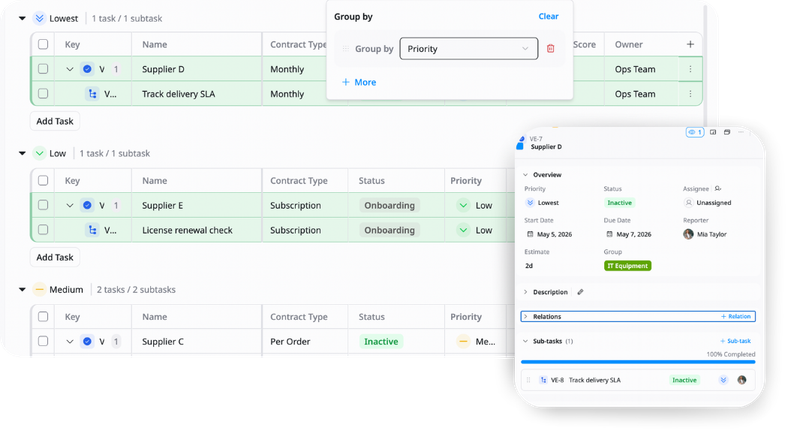Check the Supplier E row checkbox
This screenshot has width=788, height=434.
click(43, 205)
